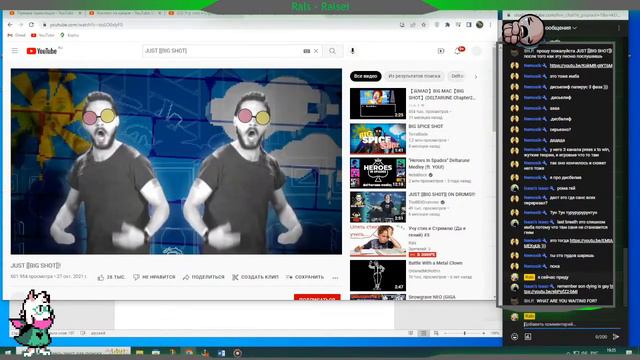Screen dimensions: 640x360
Task: Go to the YouTube home logo
Action: (x=42, y=51)
